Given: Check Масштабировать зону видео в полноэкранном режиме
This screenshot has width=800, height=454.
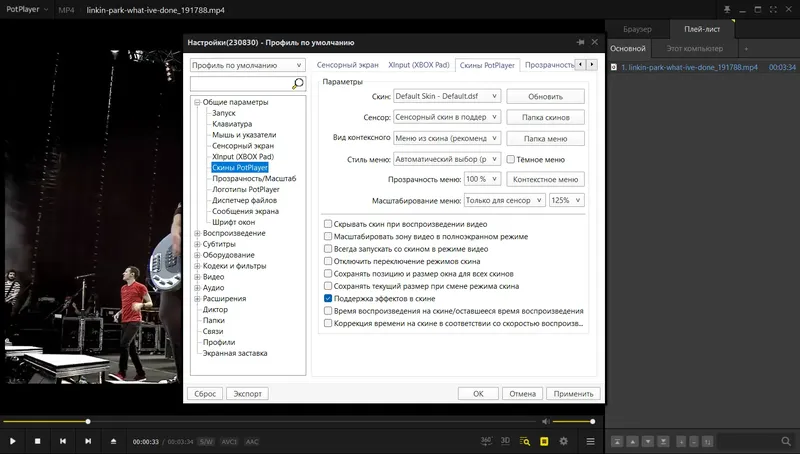Looking at the screenshot, I should [328, 236].
